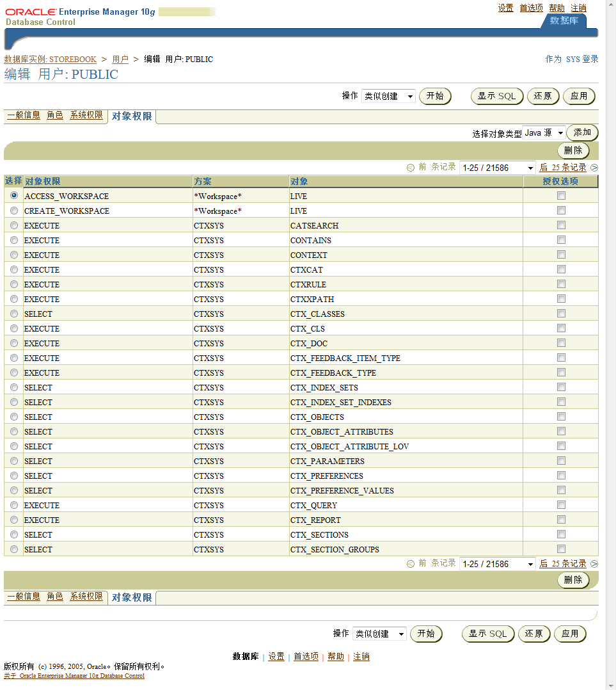Click the top 删除 button
Viewport: 616px width, 690px height.
(573, 150)
